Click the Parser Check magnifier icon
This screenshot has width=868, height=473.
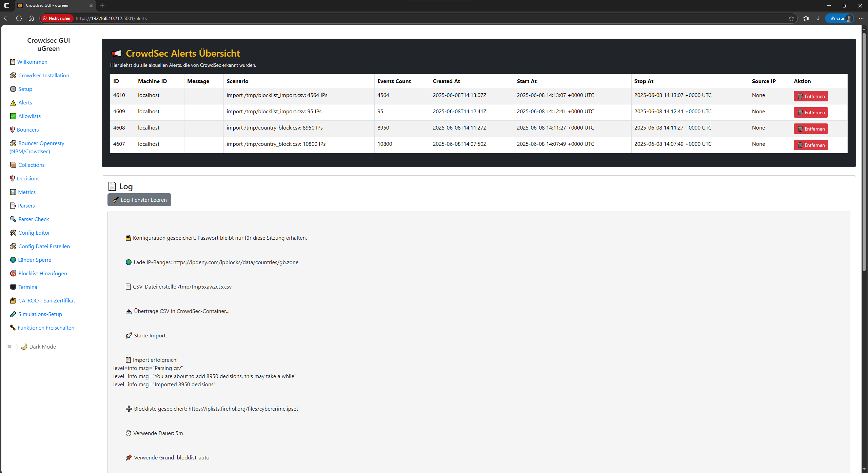pos(13,219)
